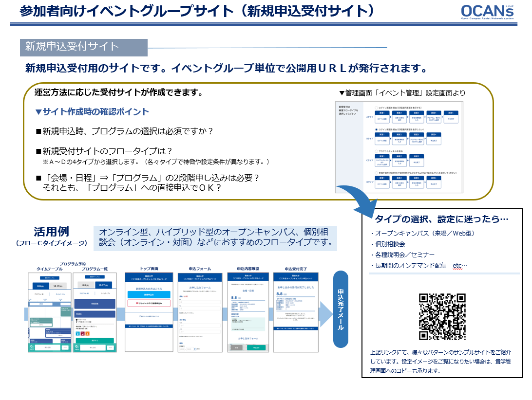This screenshot has height=400, width=532.
Task: Select the Bタイプ flow radio button
Action: (x=376, y=129)
